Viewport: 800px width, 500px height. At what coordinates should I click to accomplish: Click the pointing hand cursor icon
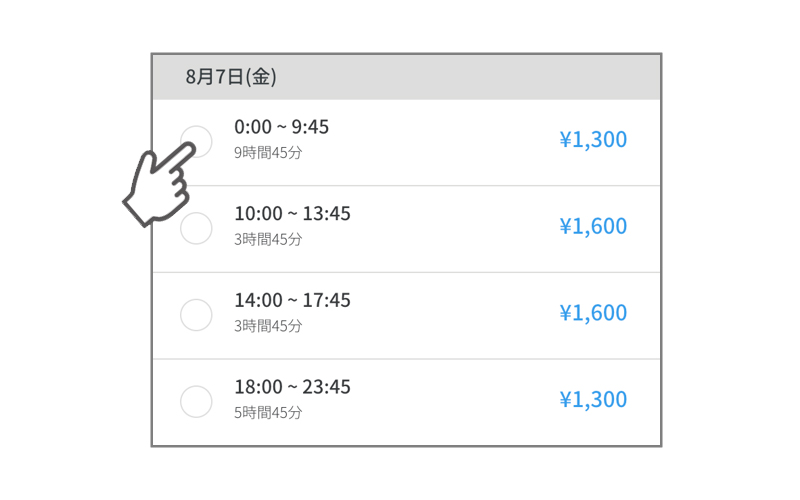point(159,184)
